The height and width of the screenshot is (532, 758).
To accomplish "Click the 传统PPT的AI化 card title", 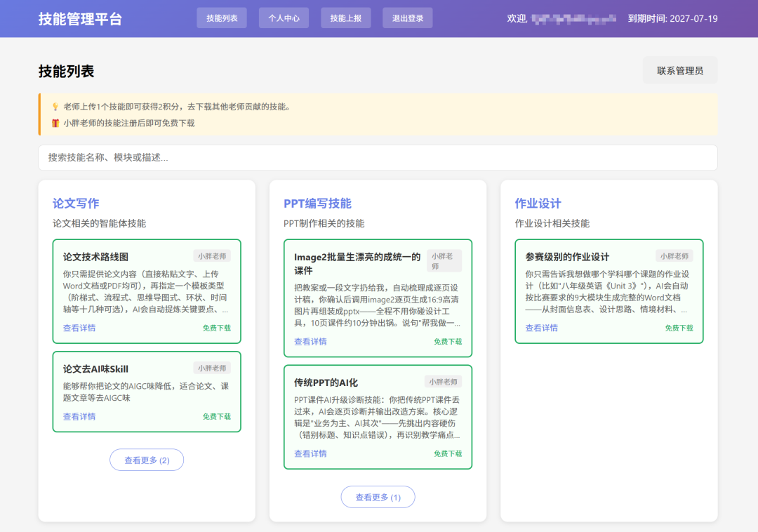I will coord(326,383).
